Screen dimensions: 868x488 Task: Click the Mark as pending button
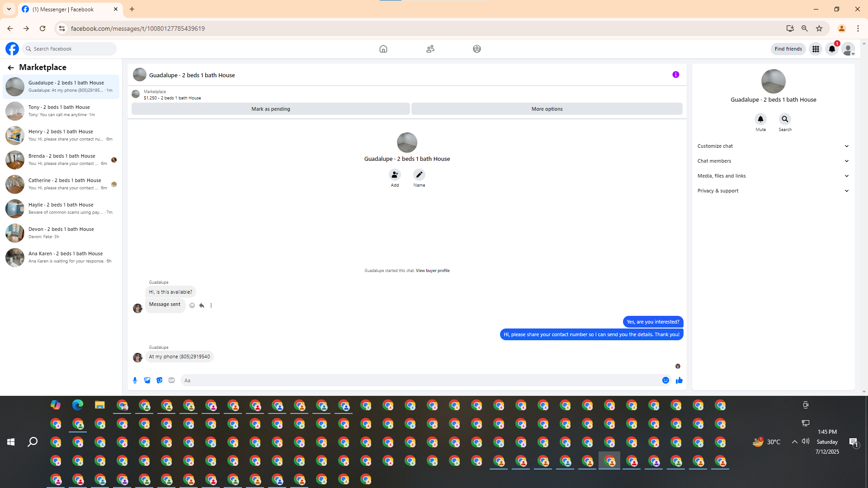click(270, 109)
